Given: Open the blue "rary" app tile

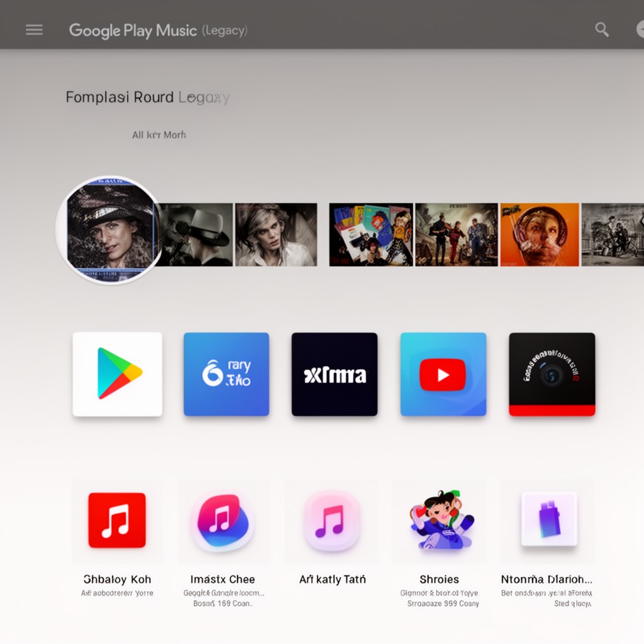Looking at the screenshot, I should [226, 374].
